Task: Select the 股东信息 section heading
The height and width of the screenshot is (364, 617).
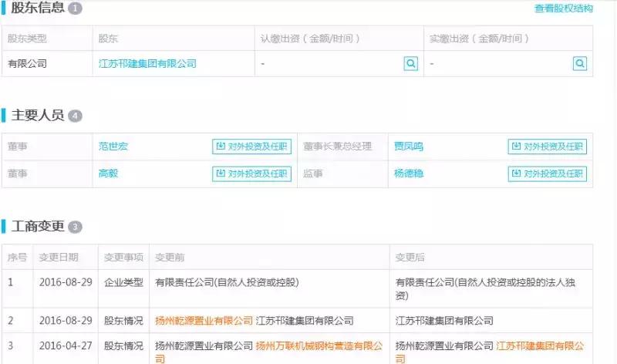Action: 38,8
